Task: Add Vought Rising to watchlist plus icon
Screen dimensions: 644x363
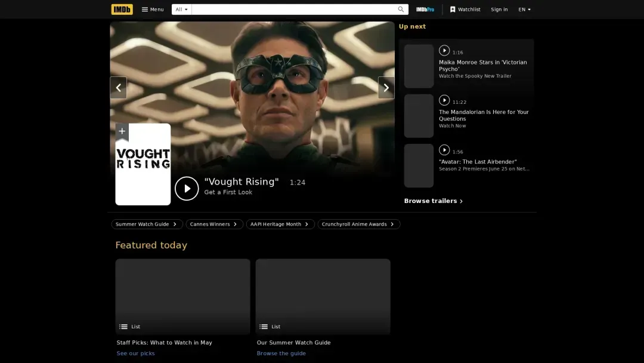Action: [122, 131]
